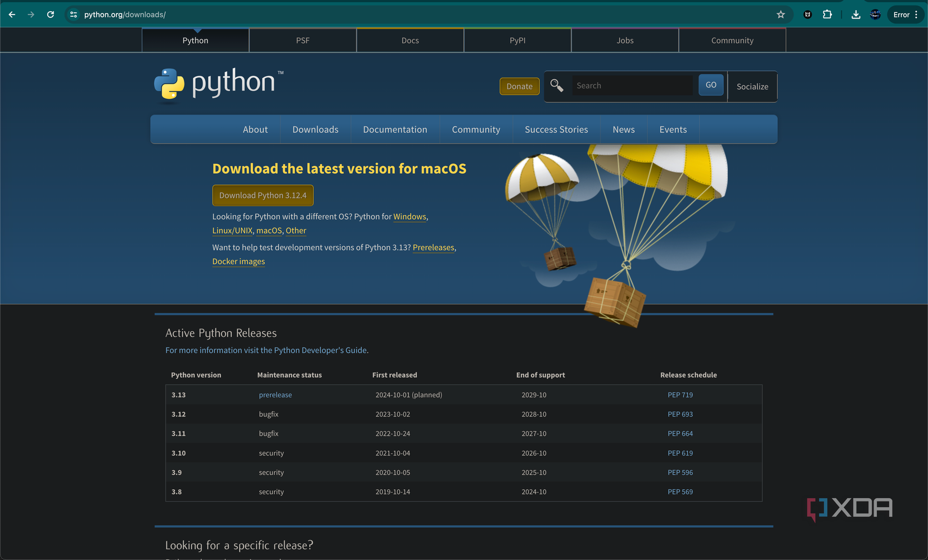Open the Downloads navigation menu
This screenshot has height=560, width=928.
pos(315,129)
